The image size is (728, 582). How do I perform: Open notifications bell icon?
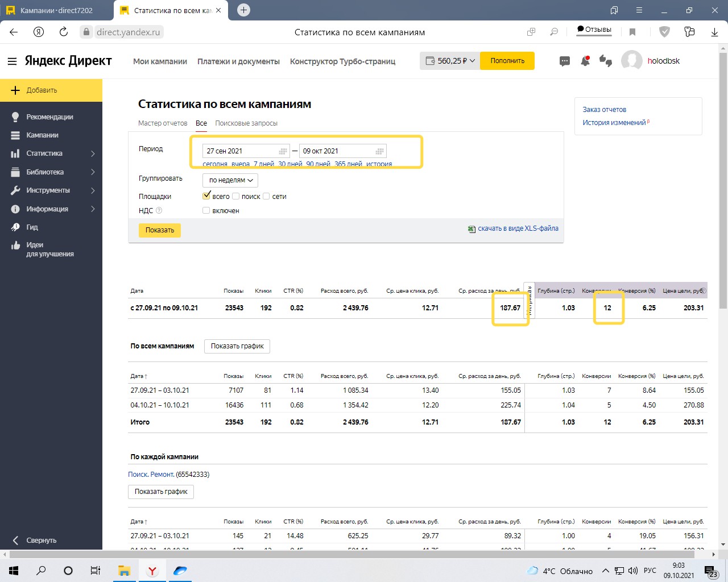click(585, 61)
